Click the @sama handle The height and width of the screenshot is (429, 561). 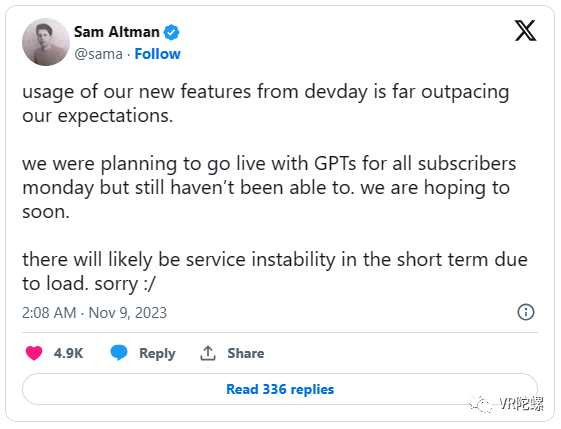pyautogui.click(x=98, y=54)
